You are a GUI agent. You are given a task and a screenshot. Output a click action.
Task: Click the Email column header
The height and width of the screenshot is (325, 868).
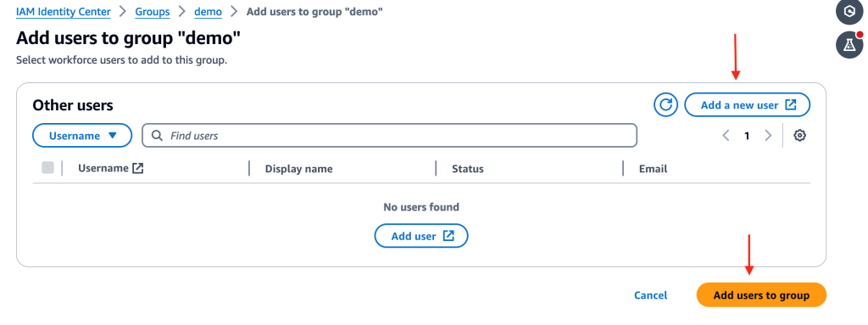(x=654, y=169)
